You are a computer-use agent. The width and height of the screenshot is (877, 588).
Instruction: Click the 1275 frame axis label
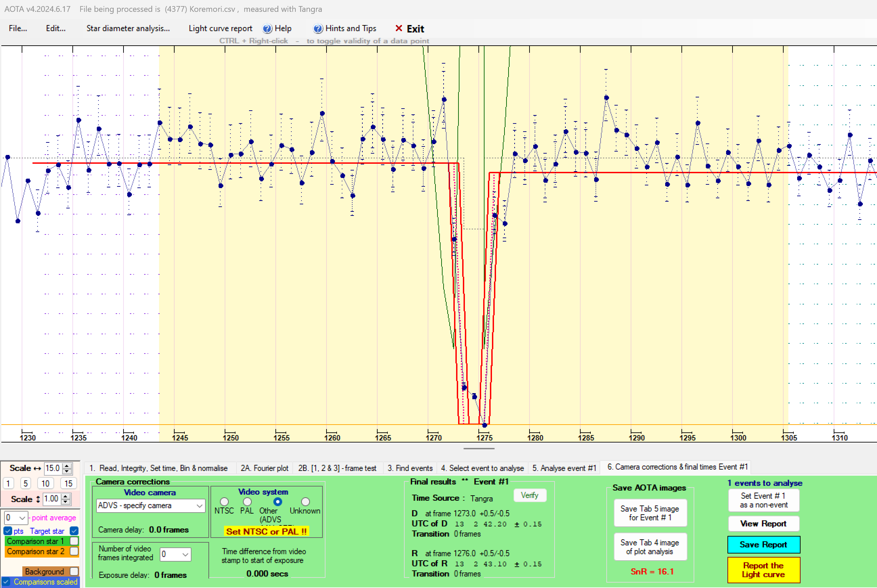coord(485,438)
